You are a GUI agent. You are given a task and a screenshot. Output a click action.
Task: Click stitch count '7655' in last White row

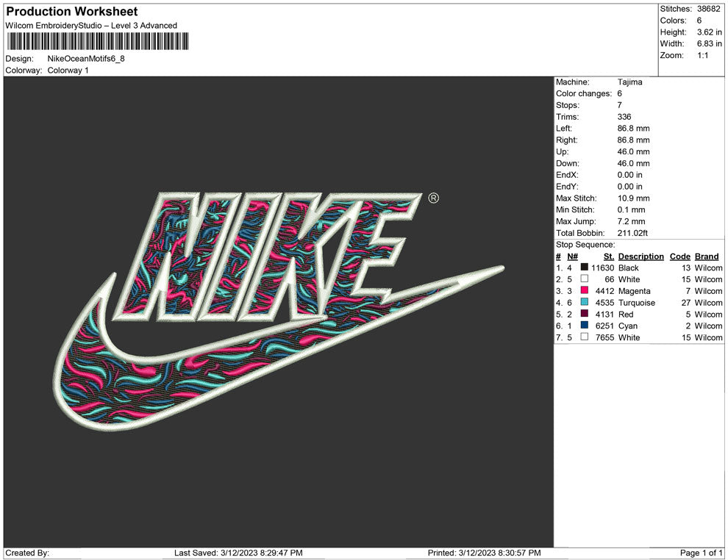(x=605, y=337)
